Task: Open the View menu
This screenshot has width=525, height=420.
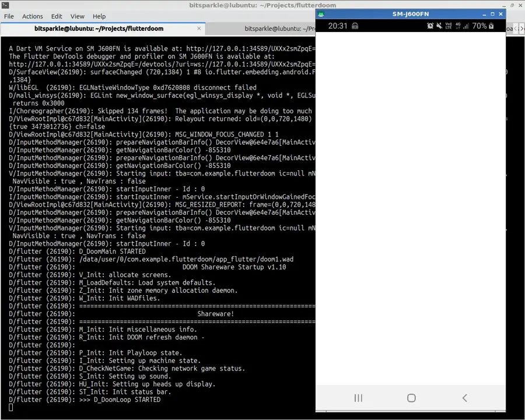Action: (78, 16)
